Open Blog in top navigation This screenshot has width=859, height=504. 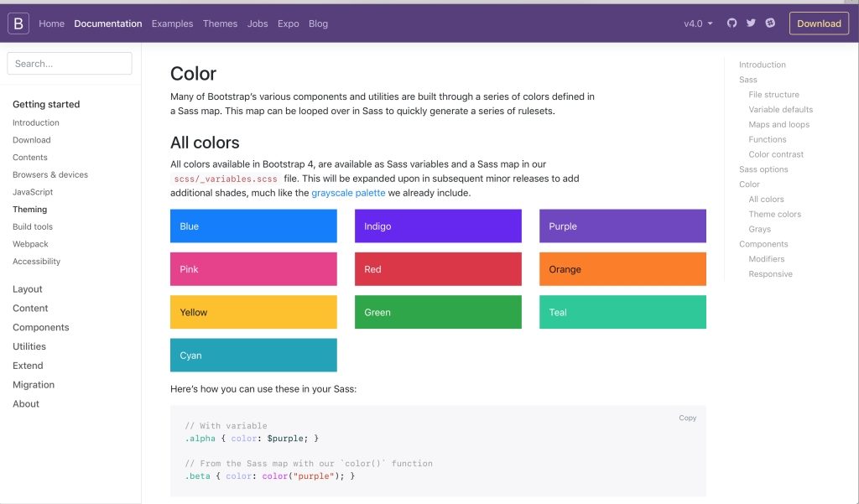(318, 23)
